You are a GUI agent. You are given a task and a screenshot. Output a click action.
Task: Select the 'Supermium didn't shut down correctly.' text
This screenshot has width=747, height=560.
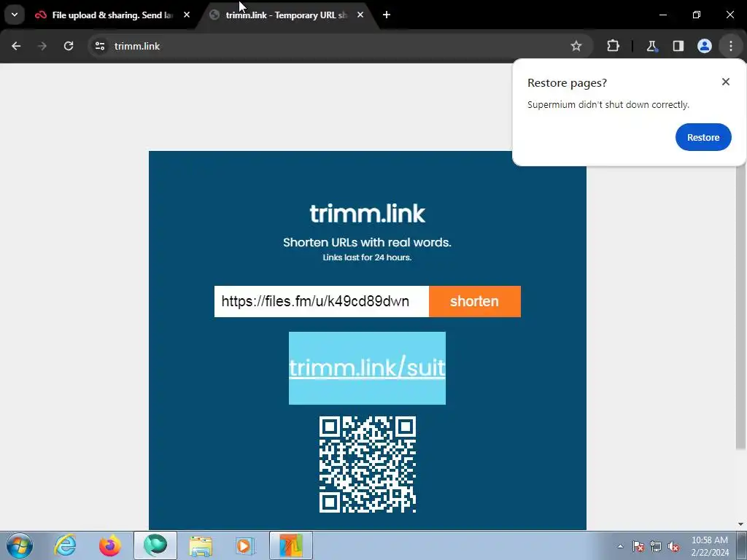608,105
